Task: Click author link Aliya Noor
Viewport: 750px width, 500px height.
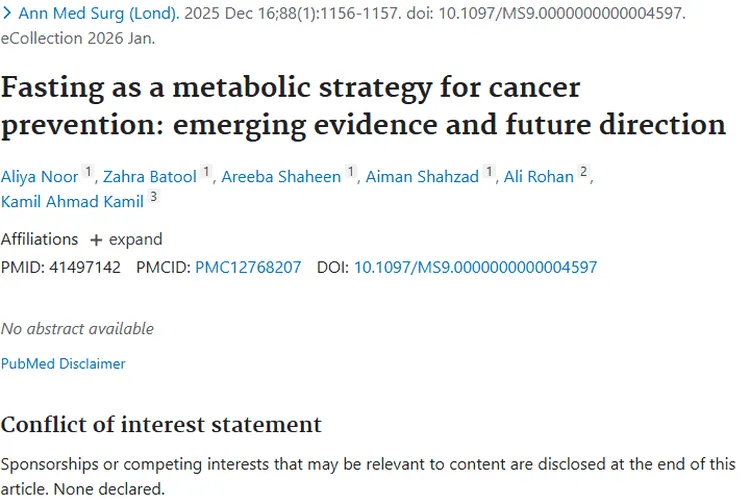Action: coord(38,177)
